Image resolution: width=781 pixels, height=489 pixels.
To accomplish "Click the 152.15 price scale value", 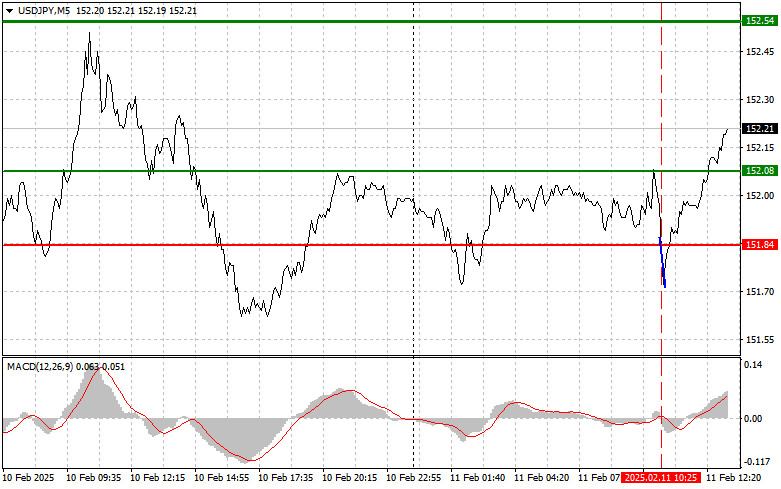I will tap(760, 148).
